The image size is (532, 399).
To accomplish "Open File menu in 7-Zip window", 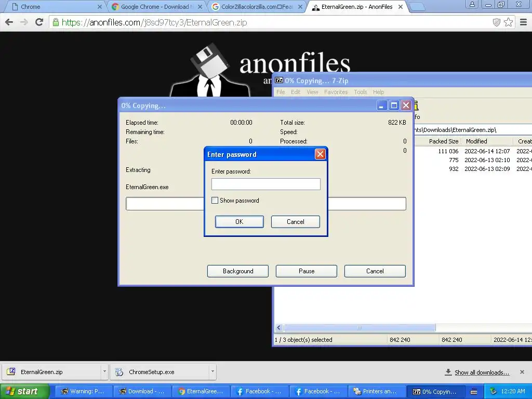I will pyautogui.click(x=281, y=92).
